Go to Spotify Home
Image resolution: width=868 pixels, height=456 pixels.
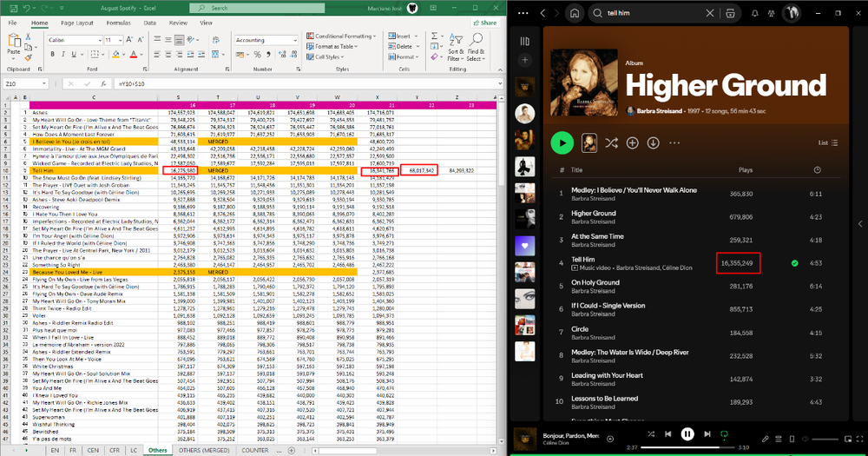pos(575,13)
